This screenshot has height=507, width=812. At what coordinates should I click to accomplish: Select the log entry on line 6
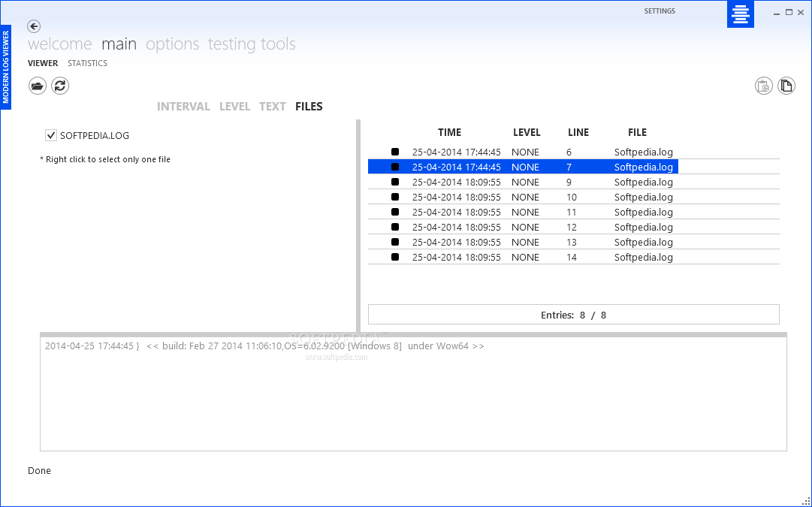574,152
